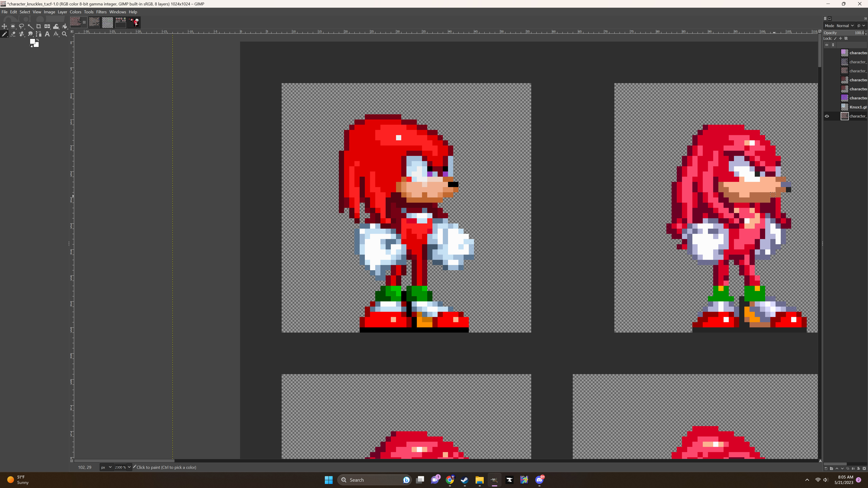Select the Measure tool
This screenshot has height=488, width=868.
coord(56,34)
